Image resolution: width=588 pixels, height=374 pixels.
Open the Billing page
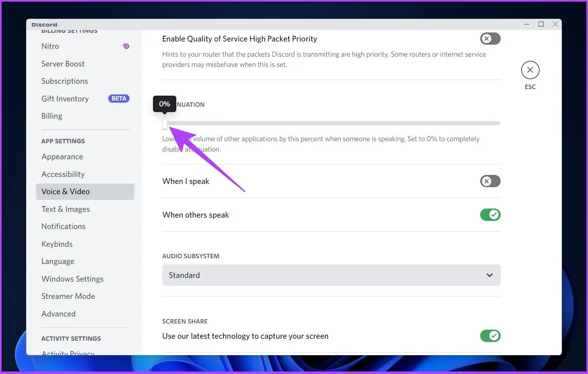[52, 116]
